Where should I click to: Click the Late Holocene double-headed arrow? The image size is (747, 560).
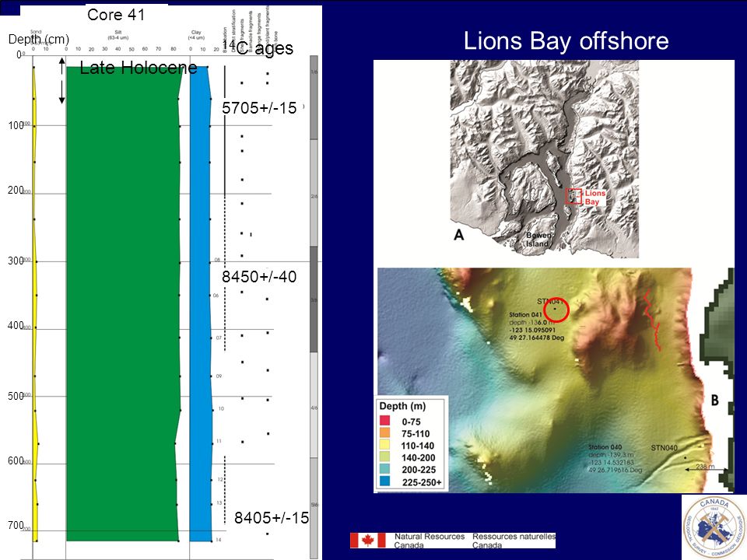(x=61, y=81)
